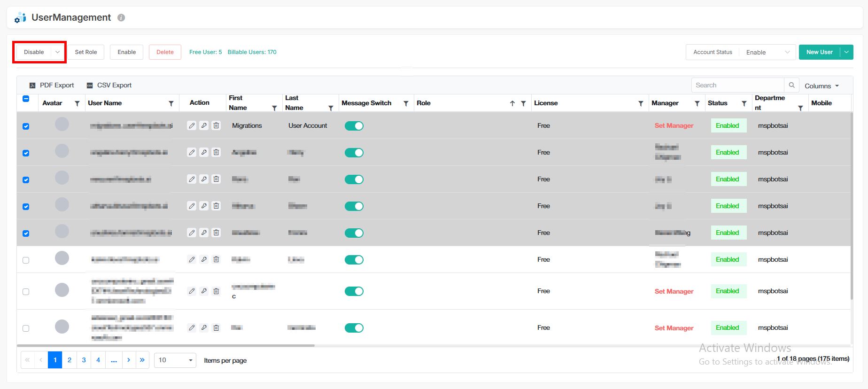Uncheck the second row checkbox
This screenshot has width=868, height=389.
pos(26,153)
